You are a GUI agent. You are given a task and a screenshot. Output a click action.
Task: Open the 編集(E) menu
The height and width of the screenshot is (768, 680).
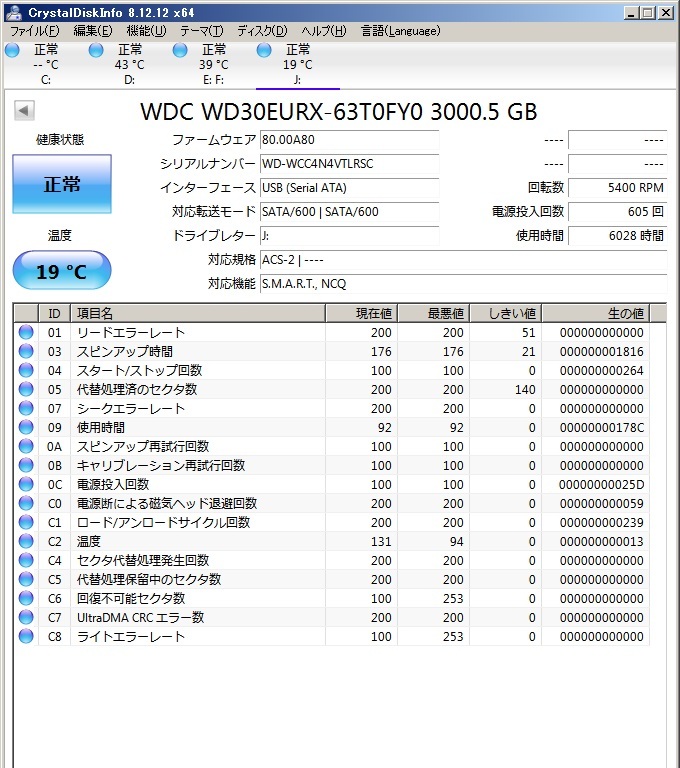[93, 31]
